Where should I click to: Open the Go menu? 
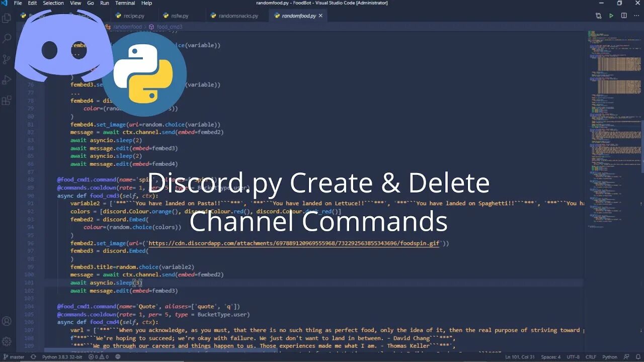pos(91,3)
